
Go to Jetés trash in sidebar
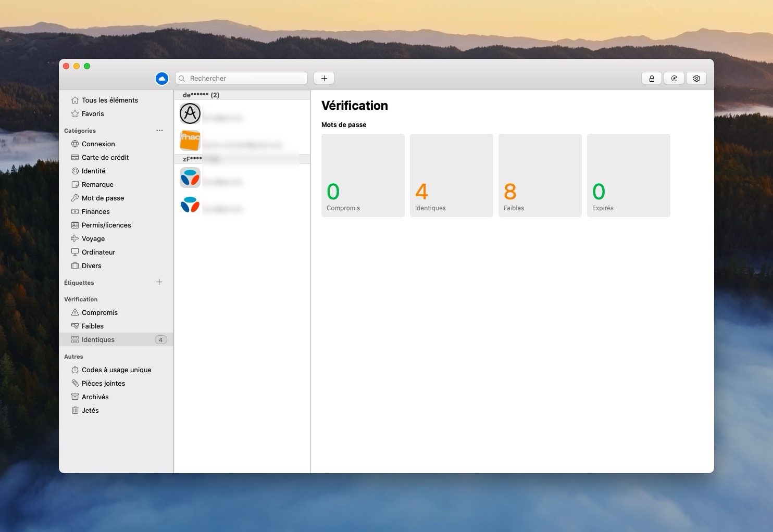(x=90, y=411)
